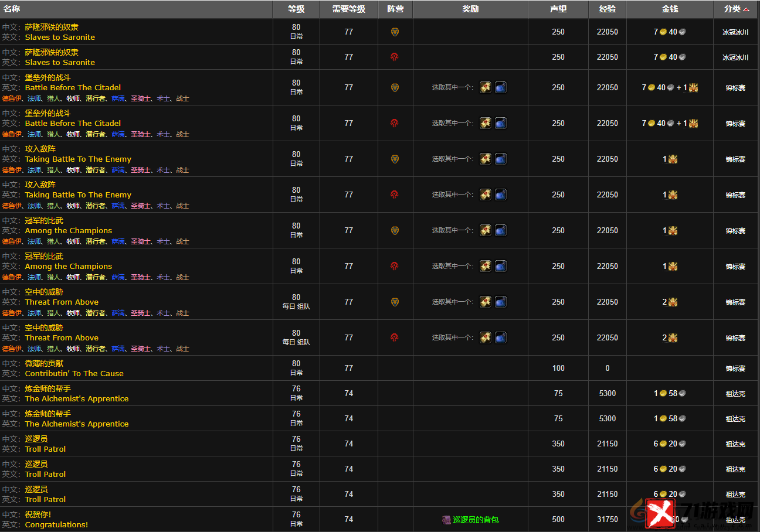Screen dimensions: 760x532
Task: Click Alliance emblem in Taking Battle To The Enemy row
Action: [x=395, y=159]
